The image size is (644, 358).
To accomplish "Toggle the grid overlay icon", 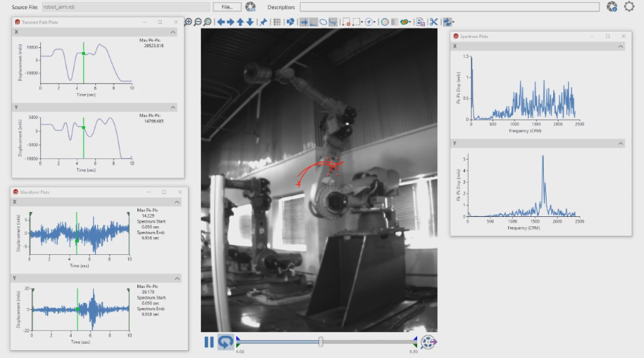I will click(277, 22).
